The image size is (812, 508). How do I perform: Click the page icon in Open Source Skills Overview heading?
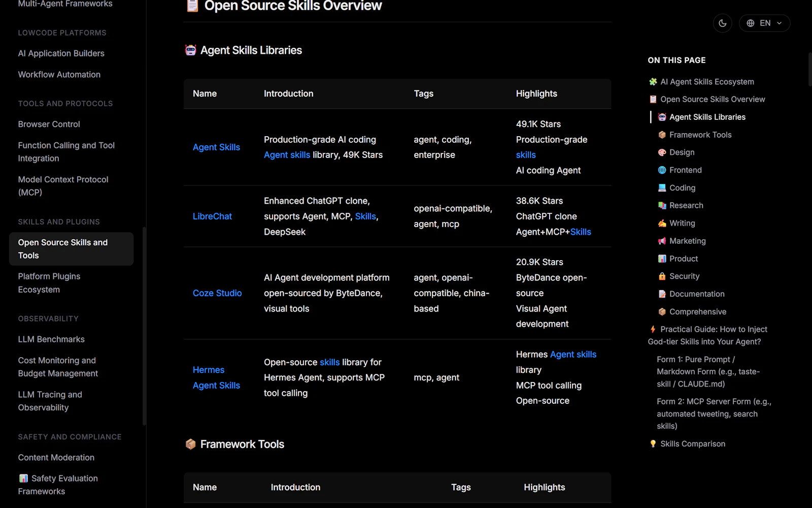click(x=192, y=6)
